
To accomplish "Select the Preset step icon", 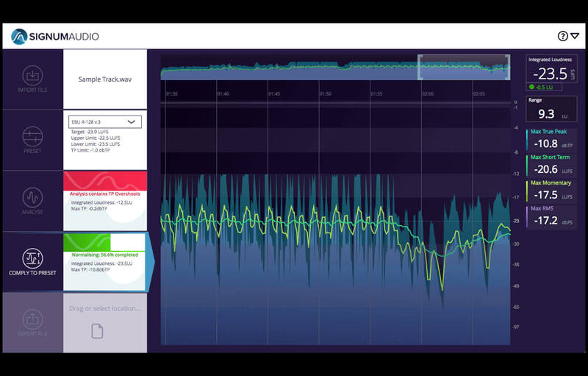I will click(x=32, y=136).
